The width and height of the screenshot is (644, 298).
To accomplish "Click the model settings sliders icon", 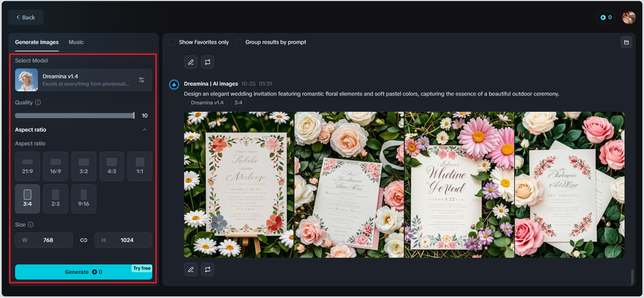I will click(x=141, y=80).
